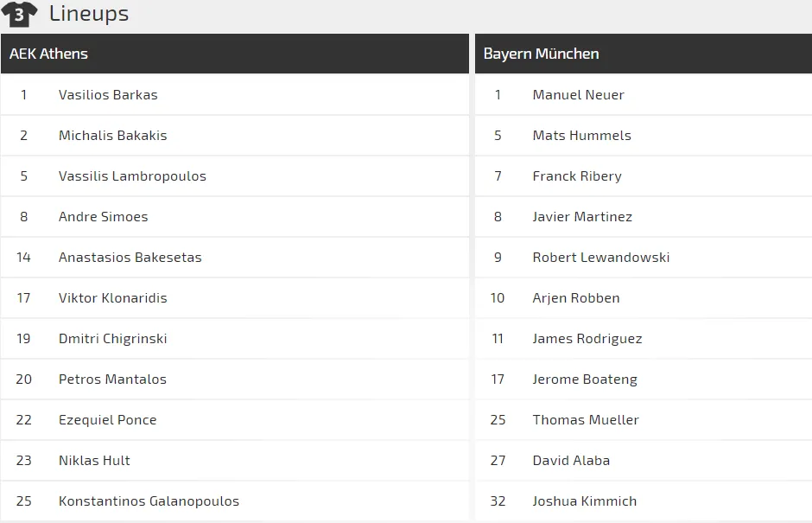Open Joshua Kimmich player link
Screen dimensions: 812x523
tap(584, 501)
